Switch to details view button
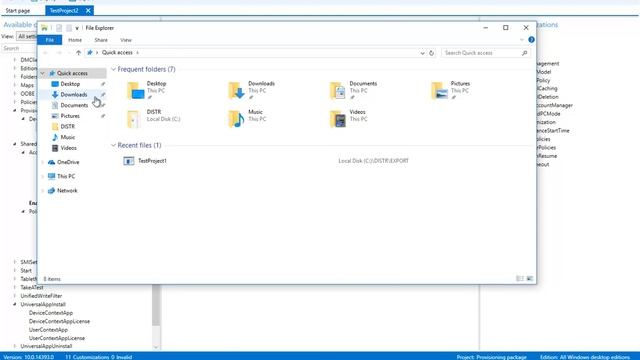This screenshot has width=640, height=360. [x=520, y=279]
